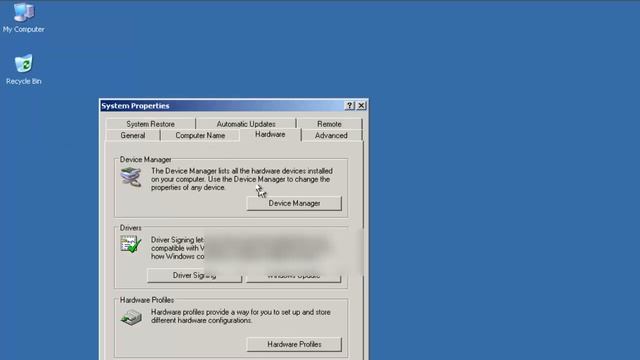This screenshot has width=640, height=360.
Task: Go to the General tab
Action: 133,135
